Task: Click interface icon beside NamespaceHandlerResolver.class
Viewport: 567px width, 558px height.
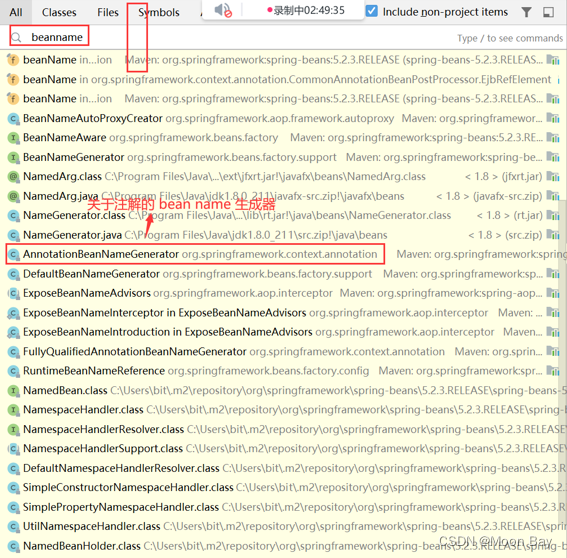Action: click(13, 429)
